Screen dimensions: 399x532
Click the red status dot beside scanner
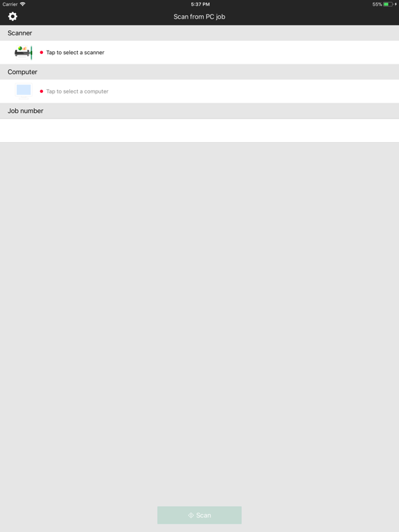click(42, 52)
